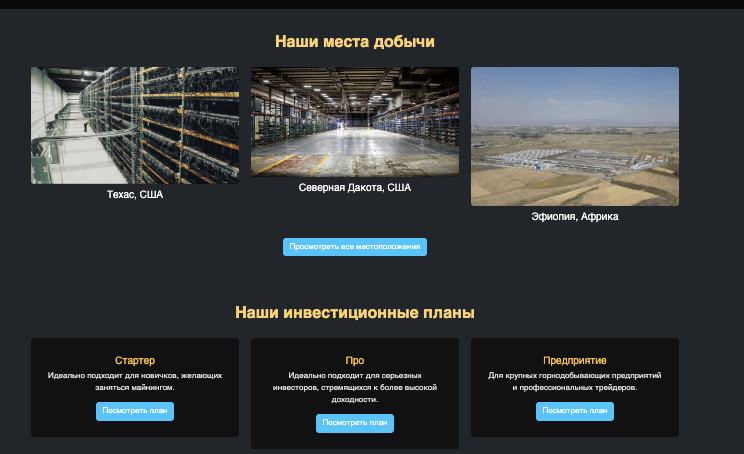Click the 'Эфиопия, Африка' caption
744x454 pixels.
pos(575,216)
